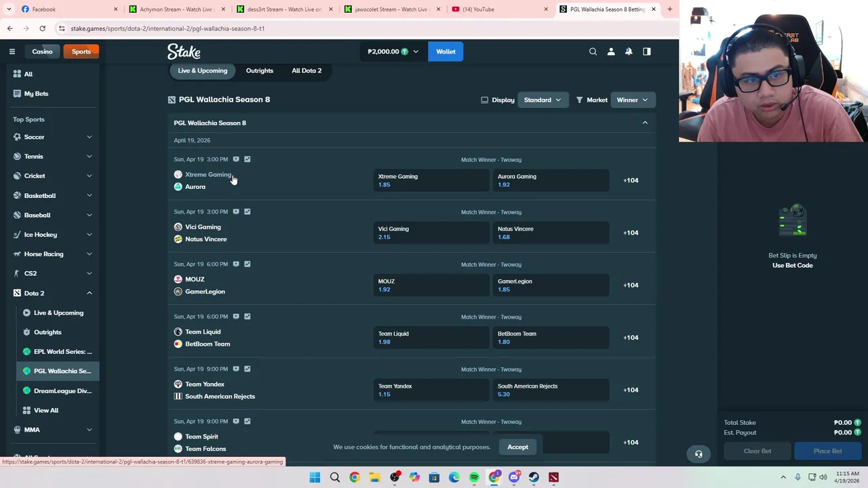Expand Basketball in sidebar
Screen dimensions: 868x488
click(89, 195)
